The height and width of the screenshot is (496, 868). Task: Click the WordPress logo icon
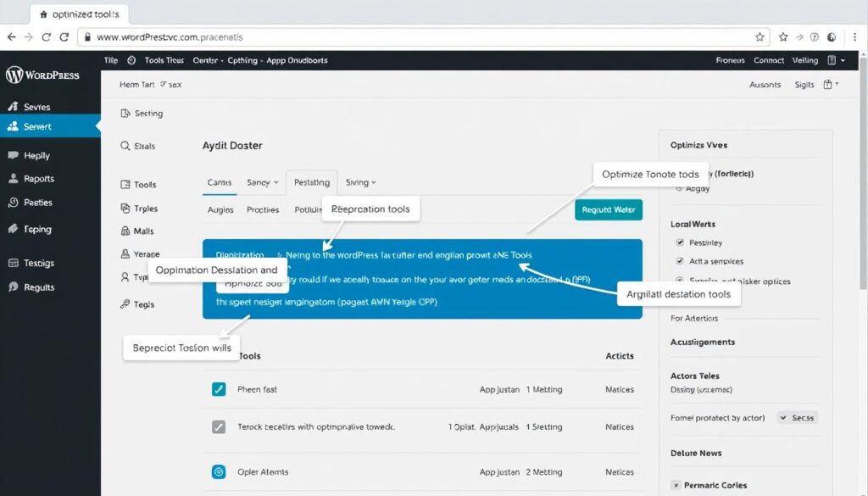pos(14,75)
